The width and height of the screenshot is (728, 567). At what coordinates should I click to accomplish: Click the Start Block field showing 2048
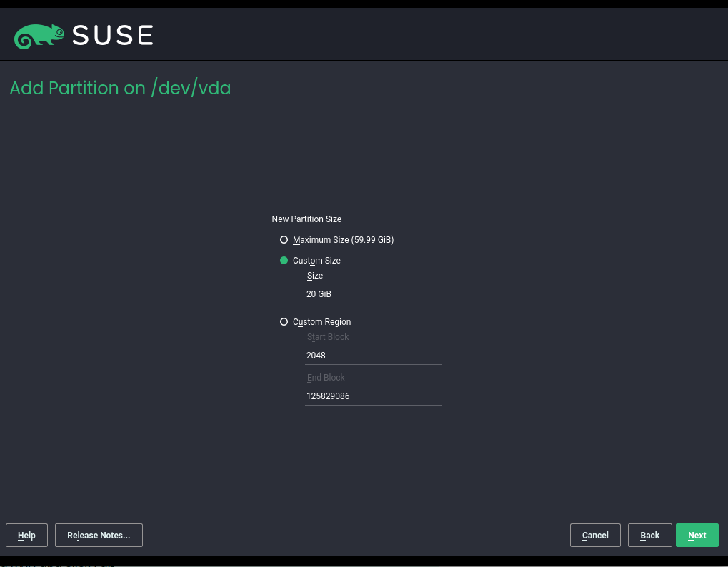point(373,356)
